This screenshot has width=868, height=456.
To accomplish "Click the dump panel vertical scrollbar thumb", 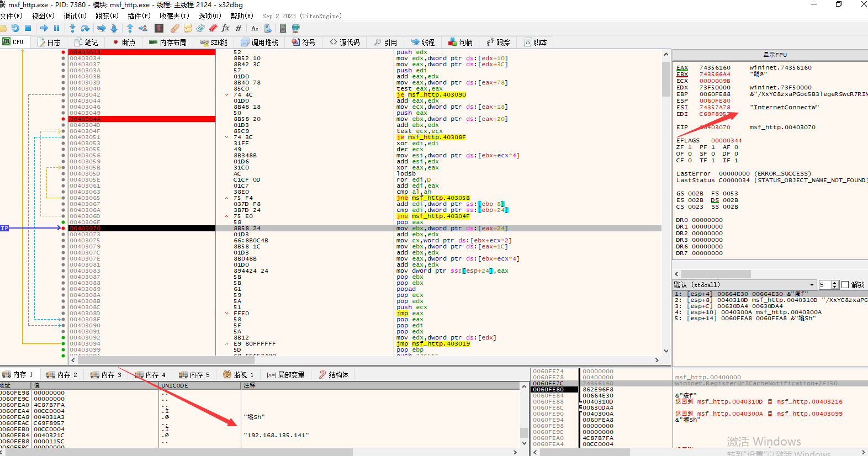I will [523, 432].
